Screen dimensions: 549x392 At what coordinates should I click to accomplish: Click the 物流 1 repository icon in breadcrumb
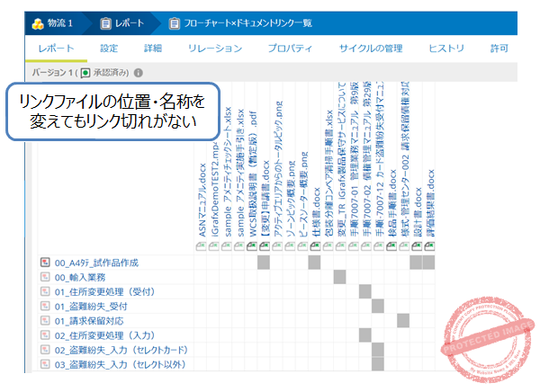tap(39, 21)
